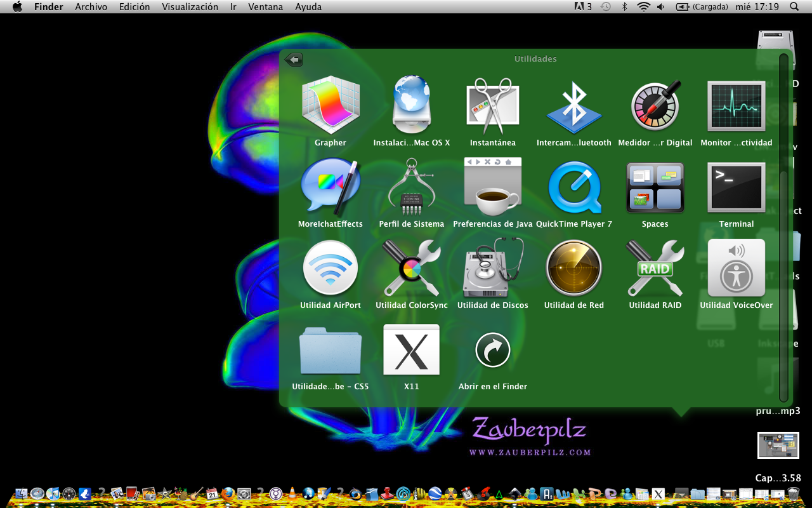This screenshot has width=812, height=508.
Task: Select the Cap…3.58 desktop screenshot thumbnail
Action: pos(778,445)
